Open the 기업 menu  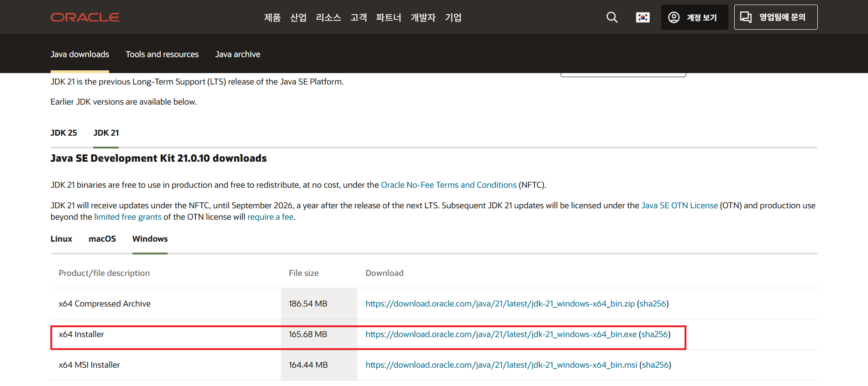pos(453,17)
